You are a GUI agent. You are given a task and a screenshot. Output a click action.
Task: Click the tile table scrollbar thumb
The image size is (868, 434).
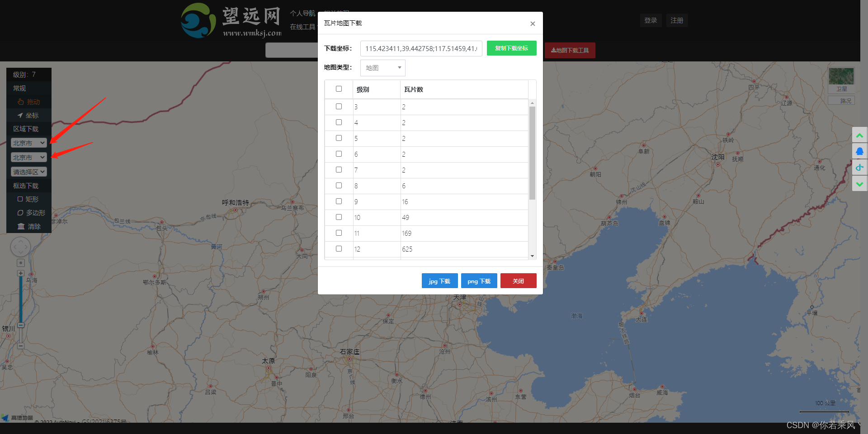pos(532,153)
